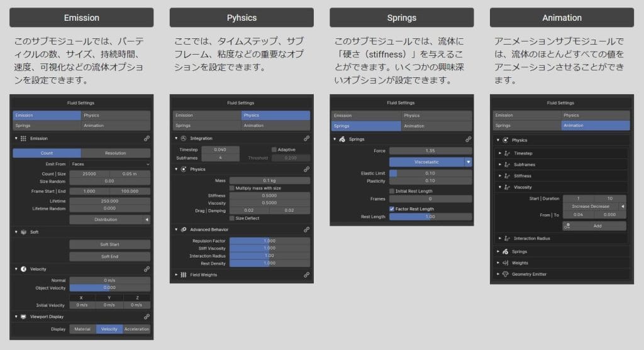Click the Mass value field
Viewport: 644px width, 350px height.
tap(269, 180)
